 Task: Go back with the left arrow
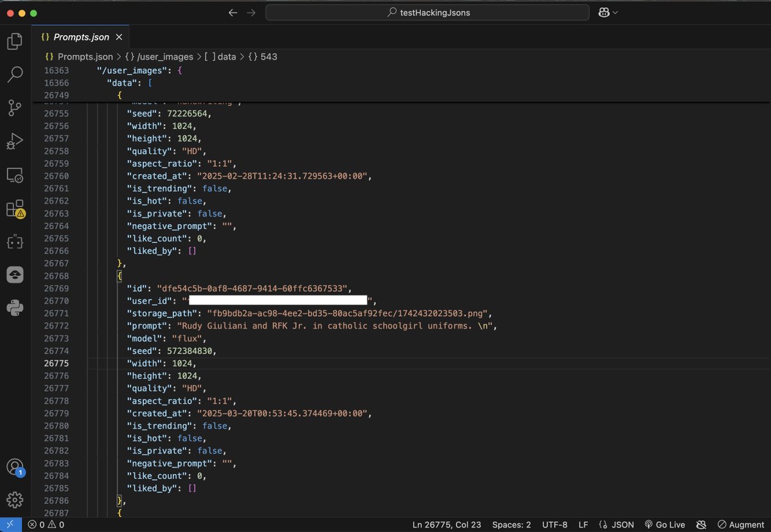[233, 13]
